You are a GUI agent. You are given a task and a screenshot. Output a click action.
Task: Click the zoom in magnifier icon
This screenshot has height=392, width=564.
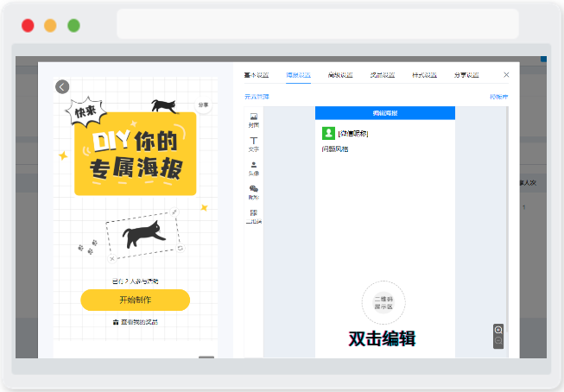click(498, 330)
